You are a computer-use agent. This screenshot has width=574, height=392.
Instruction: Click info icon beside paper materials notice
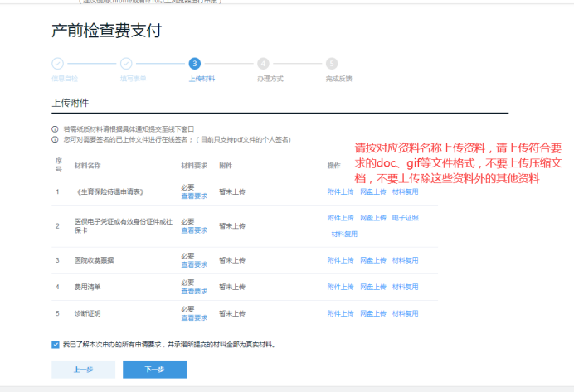(55, 129)
